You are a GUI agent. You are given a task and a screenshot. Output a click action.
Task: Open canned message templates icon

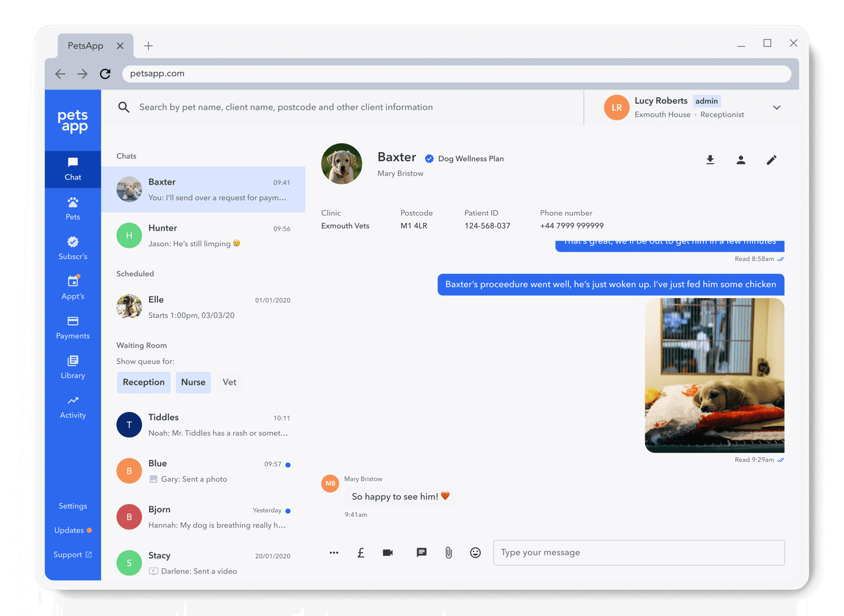pyautogui.click(x=421, y=553)
